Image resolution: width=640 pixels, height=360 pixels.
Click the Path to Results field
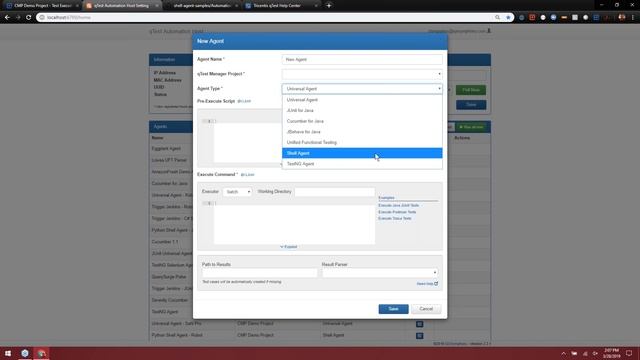259,273
